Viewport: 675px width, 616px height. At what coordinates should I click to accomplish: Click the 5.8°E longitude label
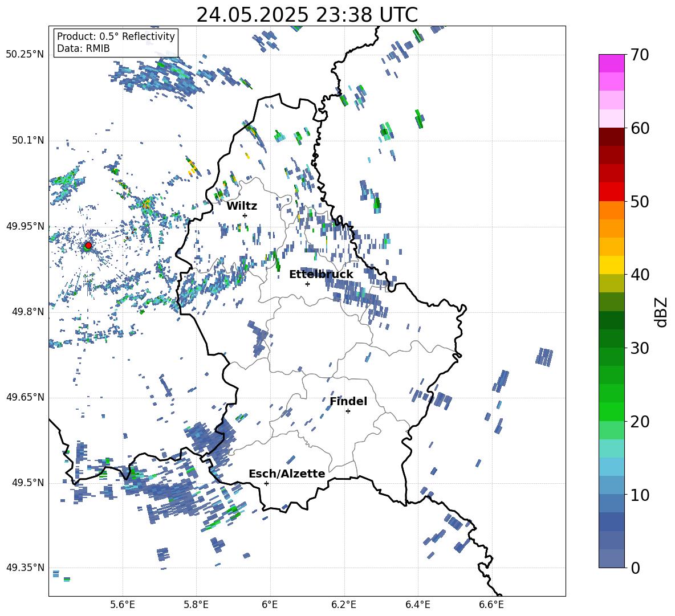pyautogui.click(x=196, y=605)
